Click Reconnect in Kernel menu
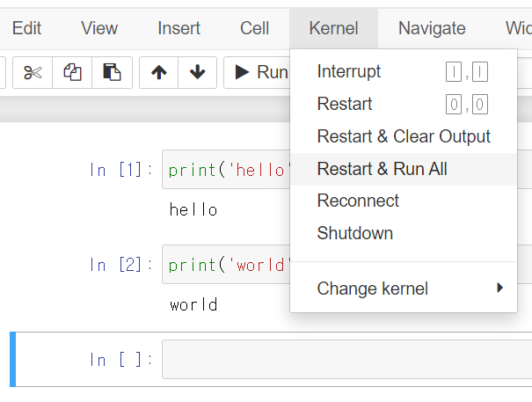The width and height of the screenshot is (532, 402). 404,201
